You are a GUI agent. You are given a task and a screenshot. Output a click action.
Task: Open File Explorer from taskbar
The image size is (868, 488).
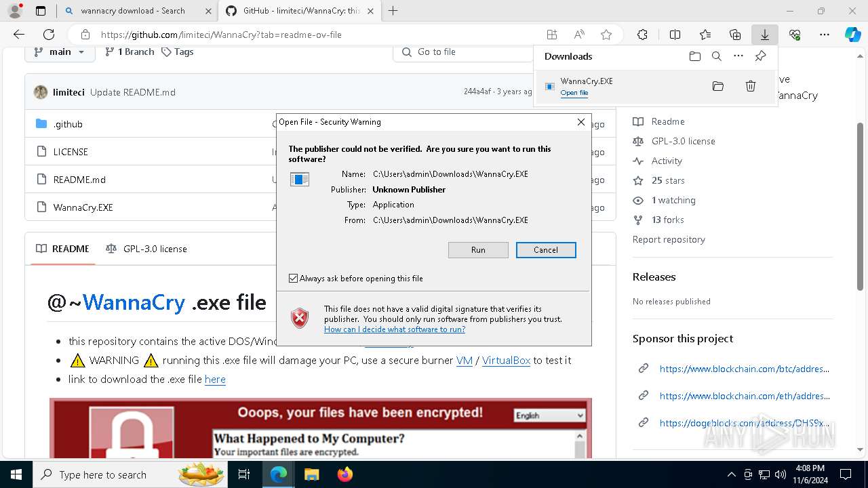tap(311, 474)
